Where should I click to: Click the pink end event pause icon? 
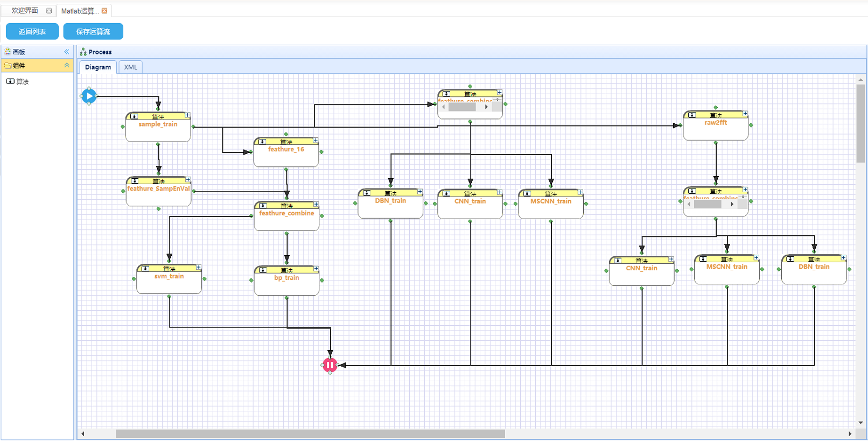click(330, 365)
